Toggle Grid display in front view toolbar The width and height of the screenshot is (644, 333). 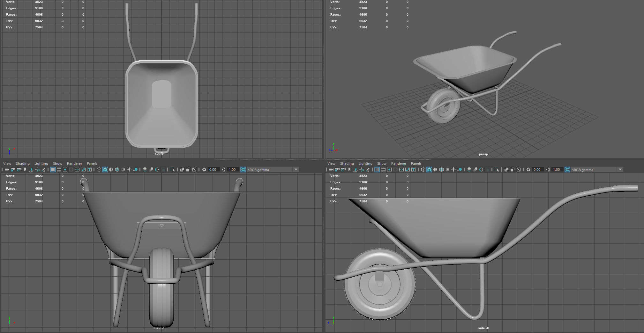pos(53,170)
